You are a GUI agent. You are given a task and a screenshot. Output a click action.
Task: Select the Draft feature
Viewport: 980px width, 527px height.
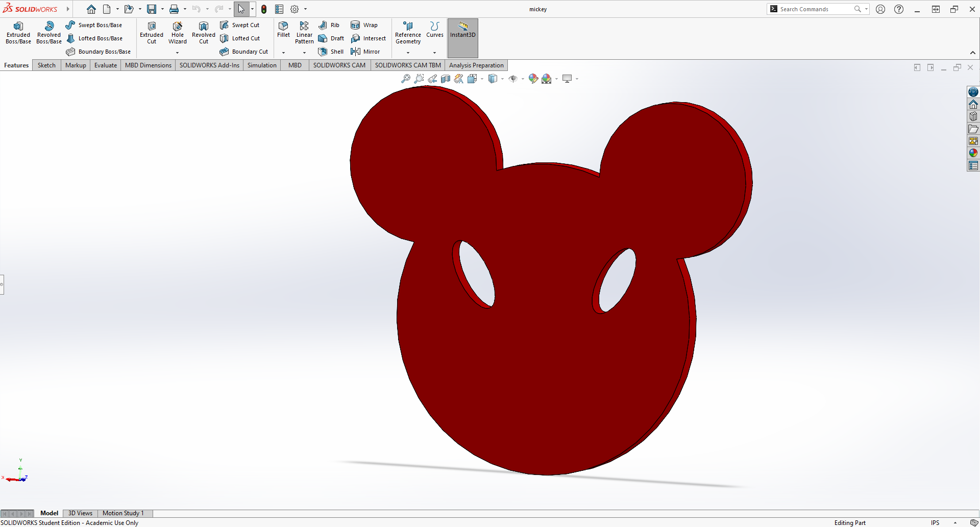(331, 38)
